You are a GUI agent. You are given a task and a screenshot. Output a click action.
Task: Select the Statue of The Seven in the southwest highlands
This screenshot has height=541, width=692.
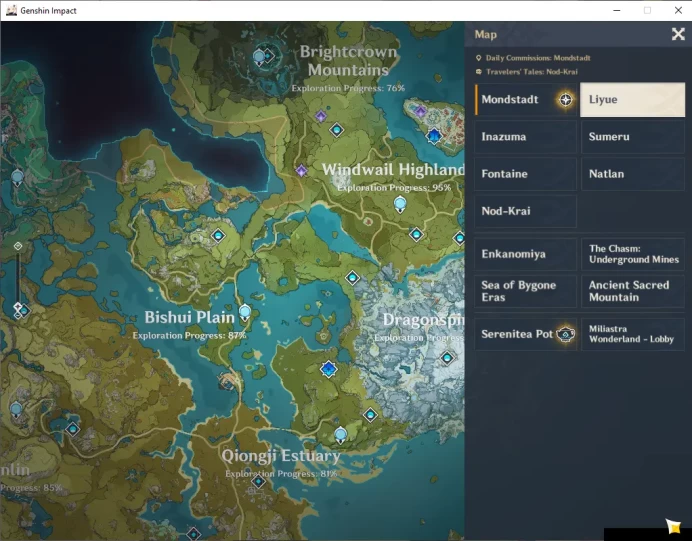pos(16,410)
